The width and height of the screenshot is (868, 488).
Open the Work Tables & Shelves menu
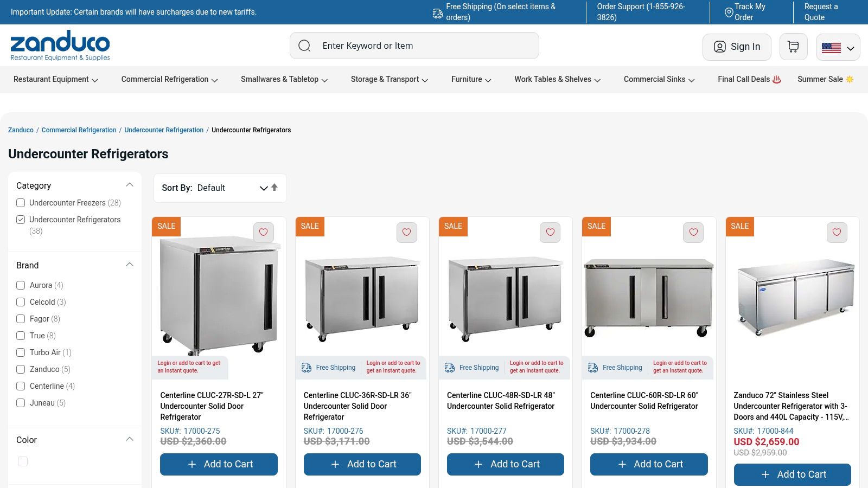click(558, 79)
